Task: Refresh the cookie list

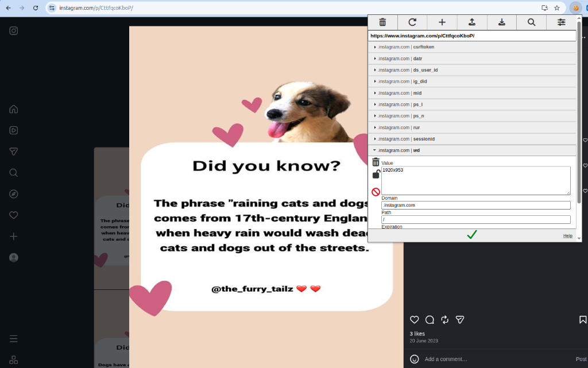Action: (412, 22)
